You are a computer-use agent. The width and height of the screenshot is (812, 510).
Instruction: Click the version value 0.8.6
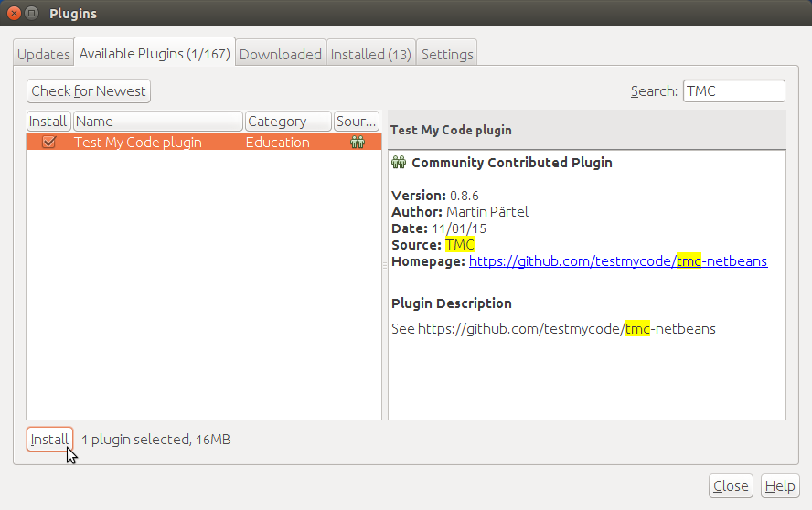pyautogui.click(x=464, y=196)
